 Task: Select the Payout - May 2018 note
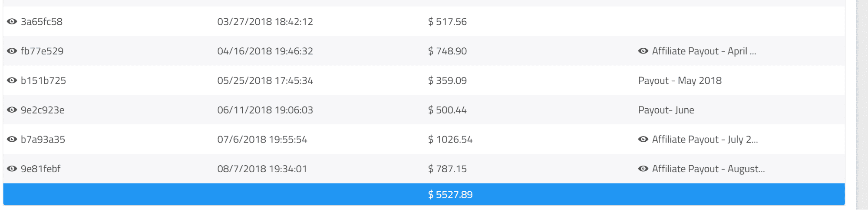pyautogui.click(x=680, y=81)
